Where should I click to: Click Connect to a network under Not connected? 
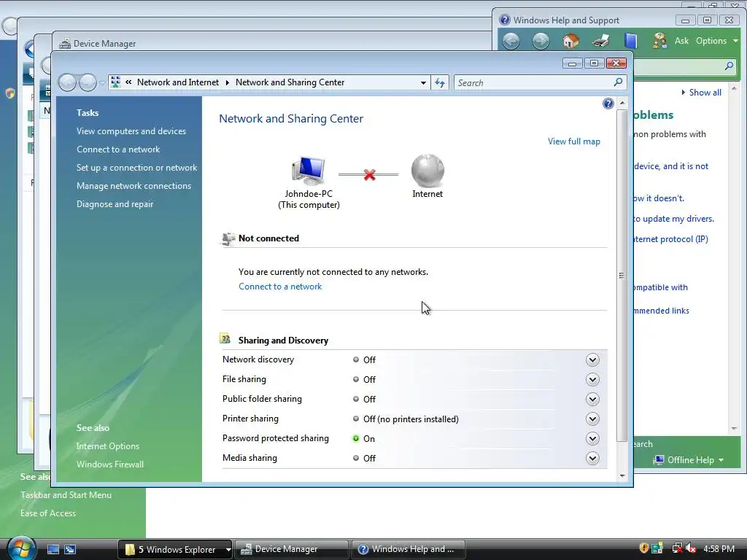click(x=280, y=286)
